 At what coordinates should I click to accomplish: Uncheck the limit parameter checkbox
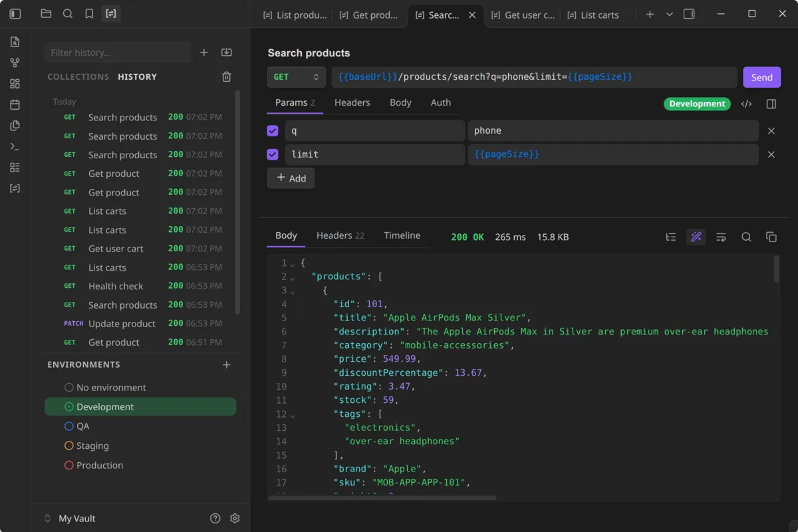pyautogui.click(x=273, y=154)
